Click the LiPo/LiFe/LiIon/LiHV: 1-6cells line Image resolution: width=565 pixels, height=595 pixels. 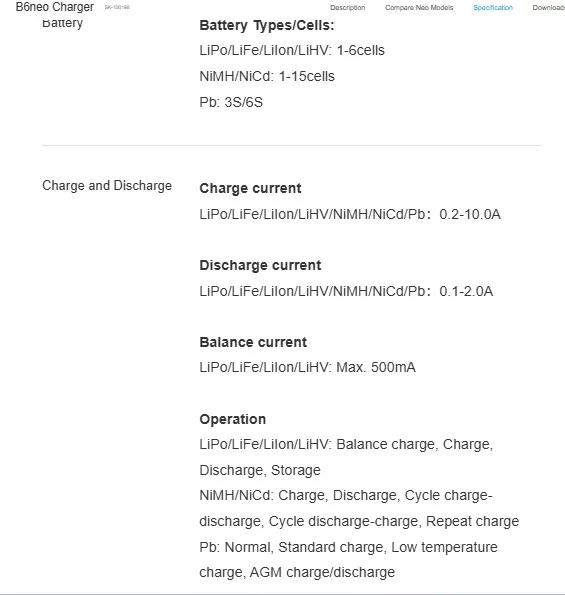pyautogui.click(x=292, y=50)
